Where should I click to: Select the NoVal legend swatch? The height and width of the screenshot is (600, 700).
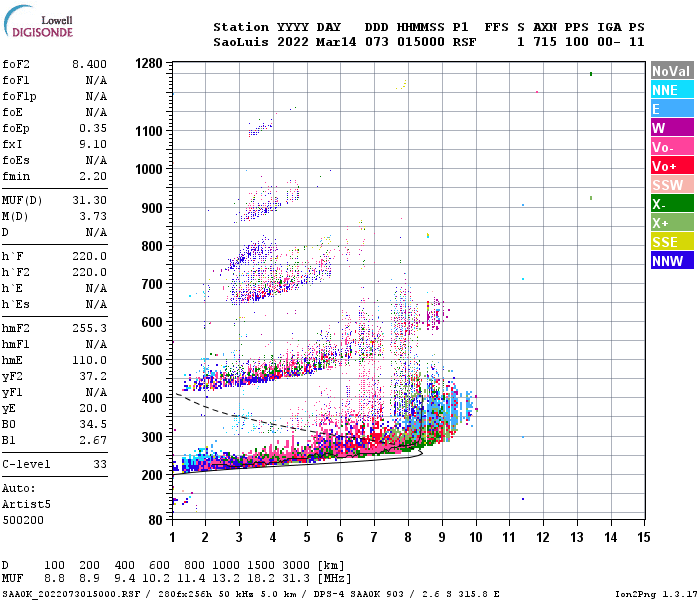tap(672, 71)
